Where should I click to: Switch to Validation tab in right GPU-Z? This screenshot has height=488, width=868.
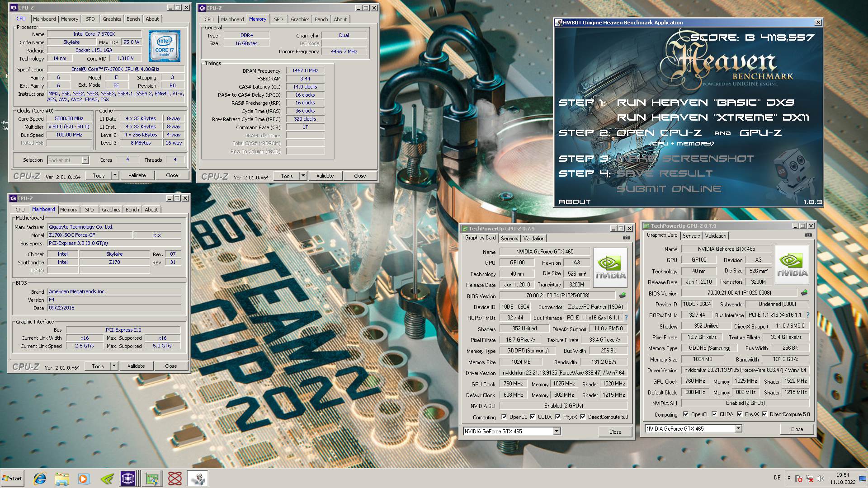pos(716,236)
